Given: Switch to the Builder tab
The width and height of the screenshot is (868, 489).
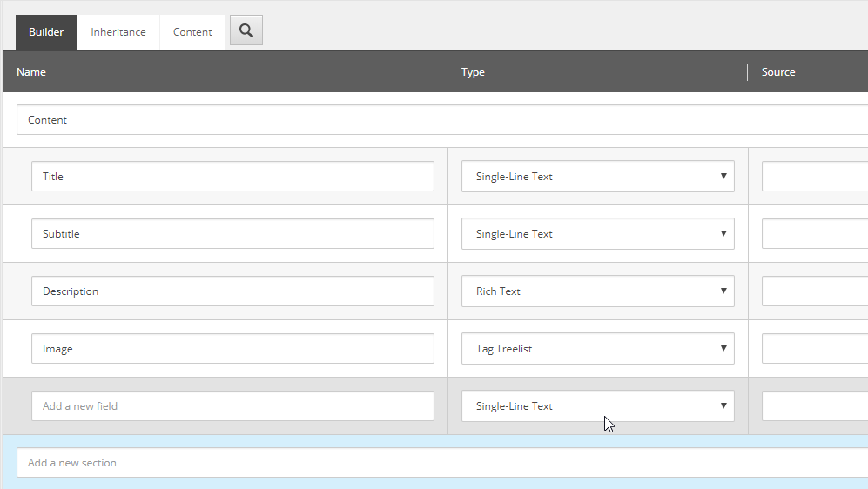Looking at the screenshot, I should (x=46, y=32).
